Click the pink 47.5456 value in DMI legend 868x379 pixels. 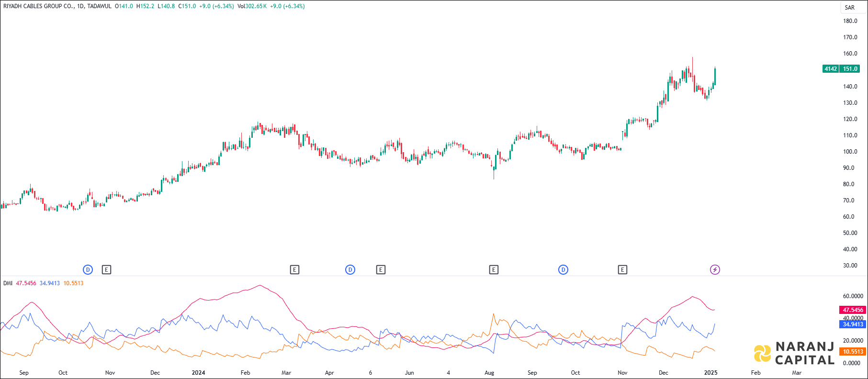coord(26,283)
